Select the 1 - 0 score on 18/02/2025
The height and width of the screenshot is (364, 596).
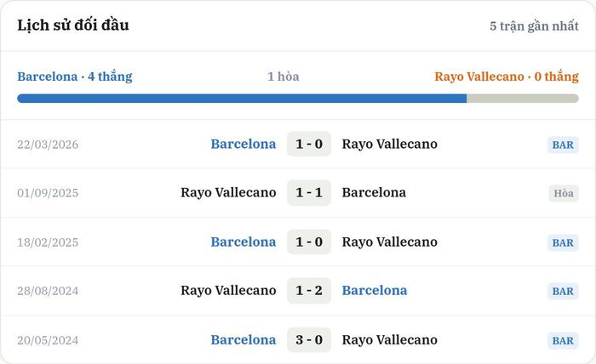coord(309,242)
